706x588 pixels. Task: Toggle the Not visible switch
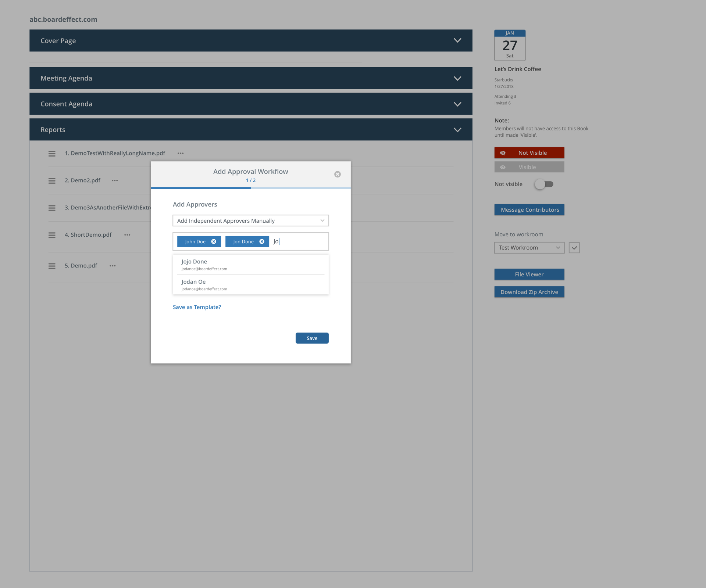544,184
